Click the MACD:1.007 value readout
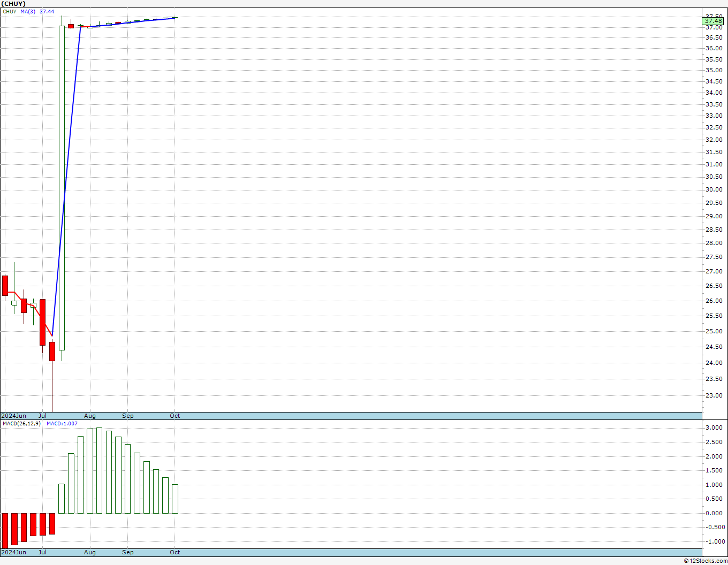728x565 pixels. tap(62, 424)
